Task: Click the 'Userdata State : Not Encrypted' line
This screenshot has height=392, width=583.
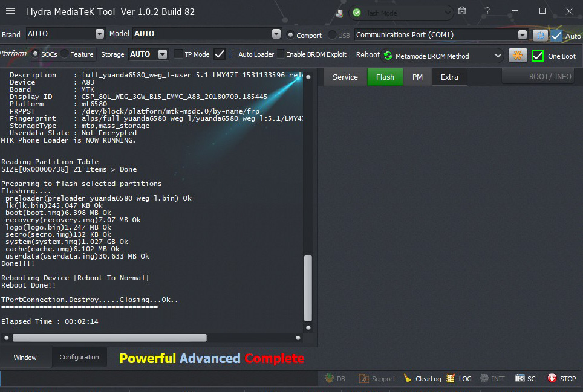Action: (x=73, y=133)
